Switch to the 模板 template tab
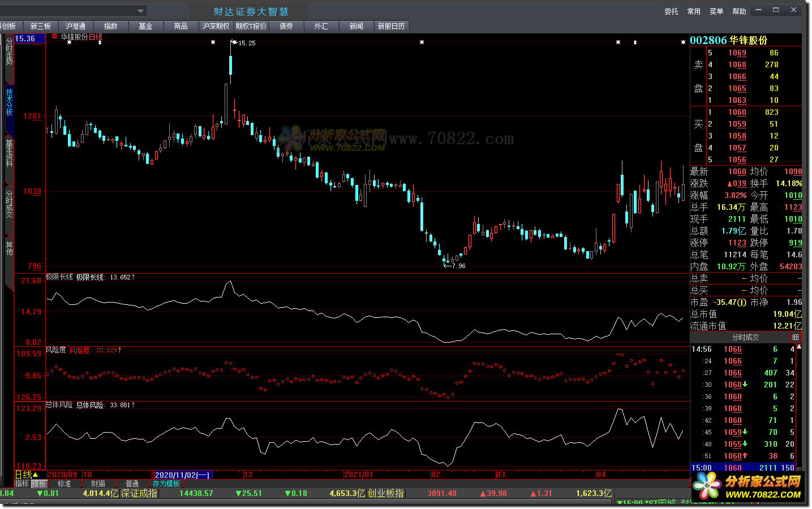This screenshot has height=509, width=812. tap(38, 484)
